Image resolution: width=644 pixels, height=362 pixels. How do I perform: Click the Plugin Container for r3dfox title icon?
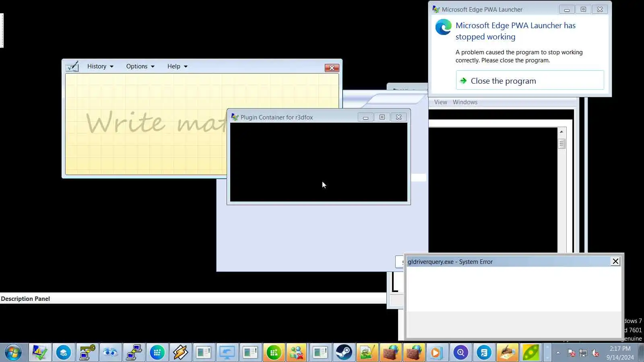(235, 117)
